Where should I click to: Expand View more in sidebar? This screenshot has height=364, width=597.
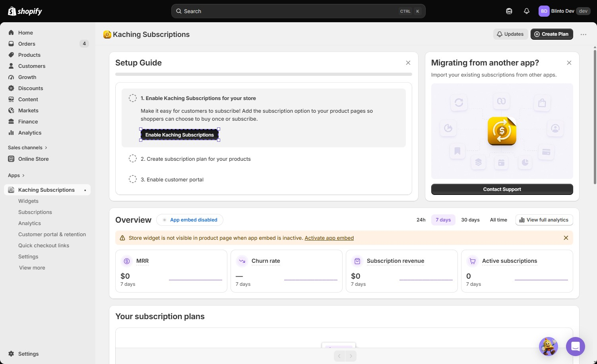[x=32, y=268]
